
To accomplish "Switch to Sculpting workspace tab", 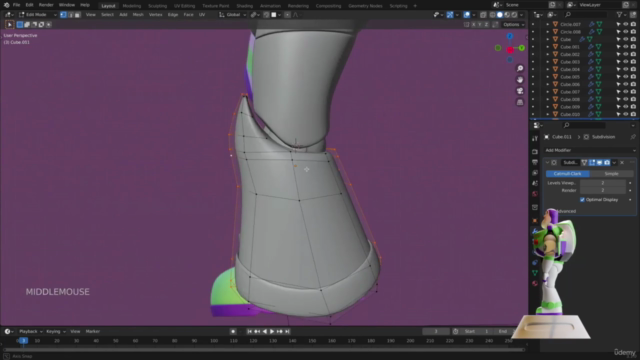I will (158, 6).
